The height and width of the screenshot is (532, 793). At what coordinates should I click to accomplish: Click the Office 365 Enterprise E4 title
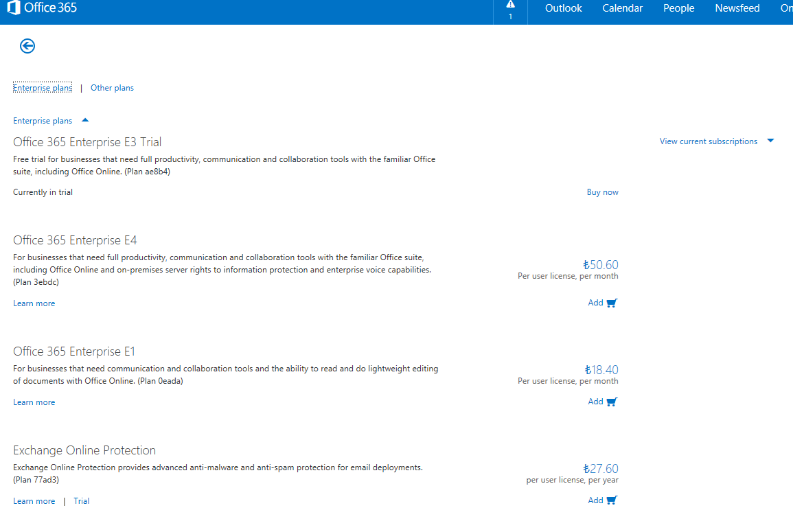(x=75, y=240)
